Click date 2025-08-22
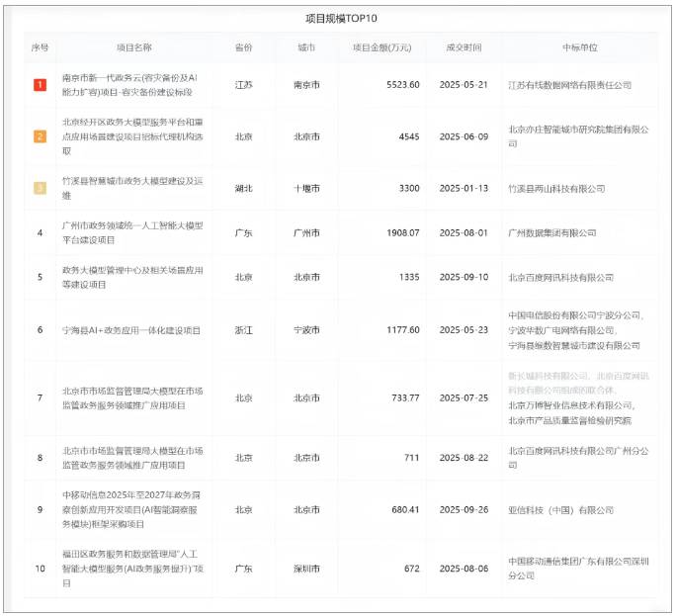Viewport: 676px width, 616px height. 464,457
